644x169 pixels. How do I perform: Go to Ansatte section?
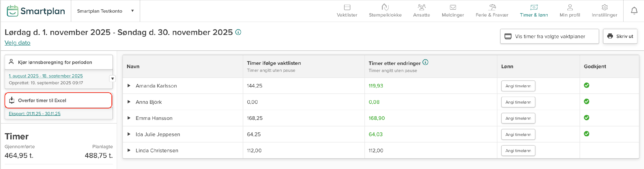[x=422, y=11]
